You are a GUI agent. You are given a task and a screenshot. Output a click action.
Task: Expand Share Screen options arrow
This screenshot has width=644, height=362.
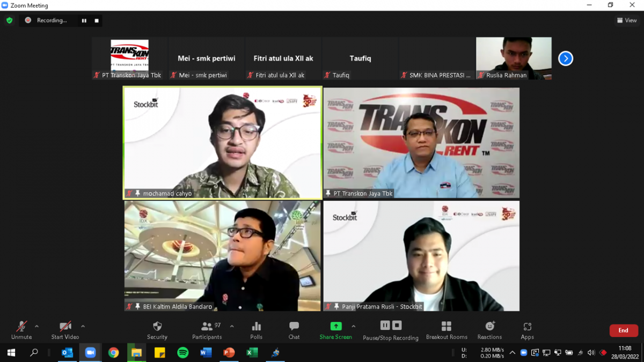click(353, 326)
